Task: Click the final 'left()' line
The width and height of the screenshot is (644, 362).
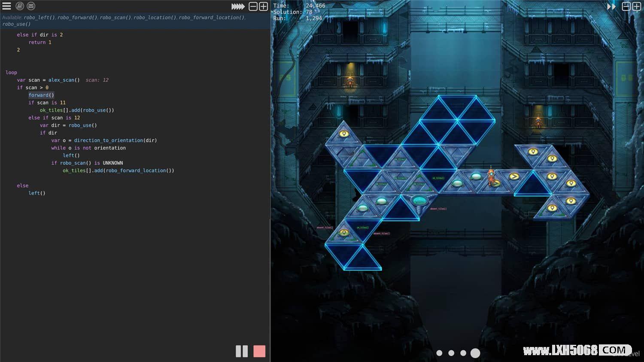Action: [x=37, y=193]
